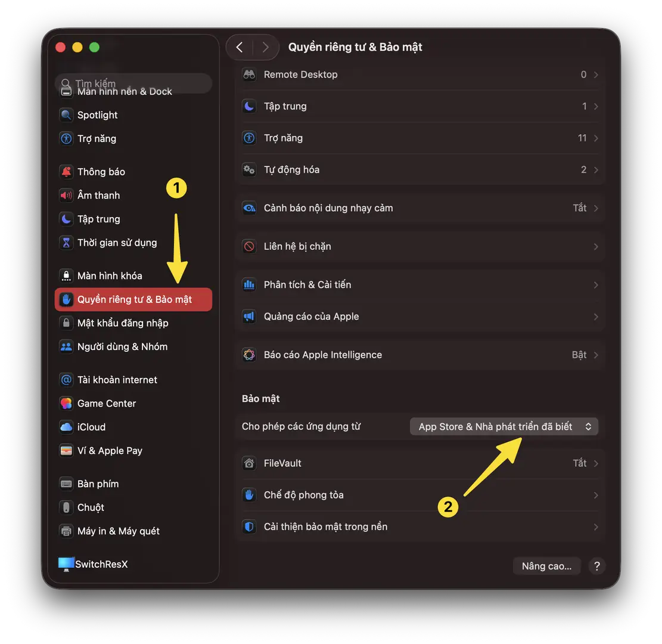Open help with the question mark button
The height and width of the screenshot is (644, 662).
pos(597,566)
